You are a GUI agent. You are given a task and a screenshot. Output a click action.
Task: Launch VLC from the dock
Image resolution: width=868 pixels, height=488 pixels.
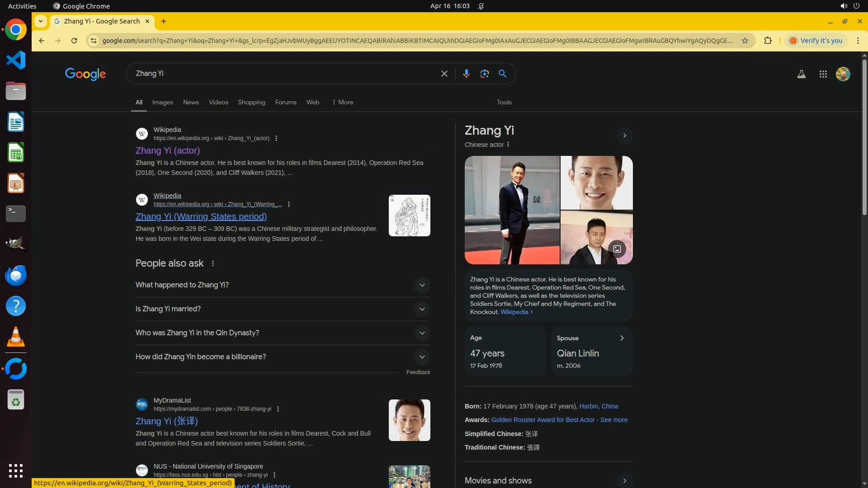pyautogui.click(x=16, y=337)
